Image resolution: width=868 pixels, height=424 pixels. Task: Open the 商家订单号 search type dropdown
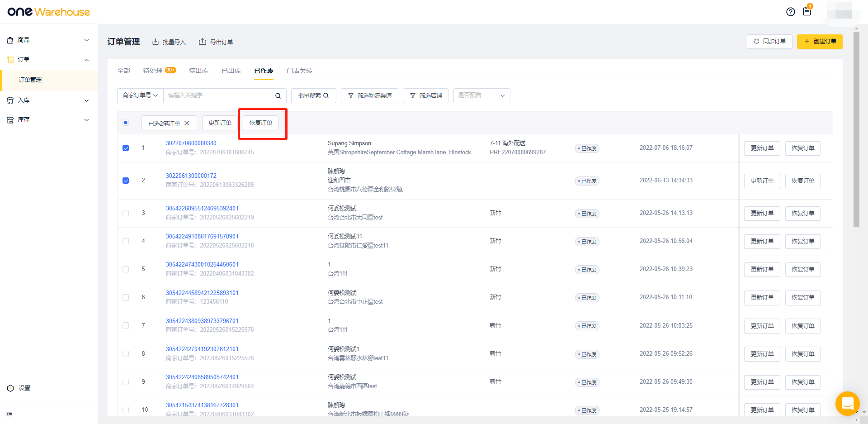point(140,95)
